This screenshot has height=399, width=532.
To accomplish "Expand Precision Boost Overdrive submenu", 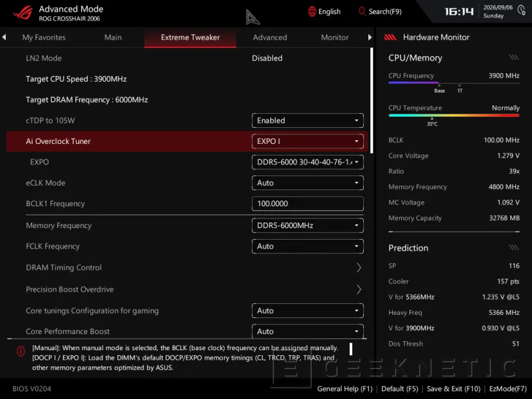I will tap(359, 289).
